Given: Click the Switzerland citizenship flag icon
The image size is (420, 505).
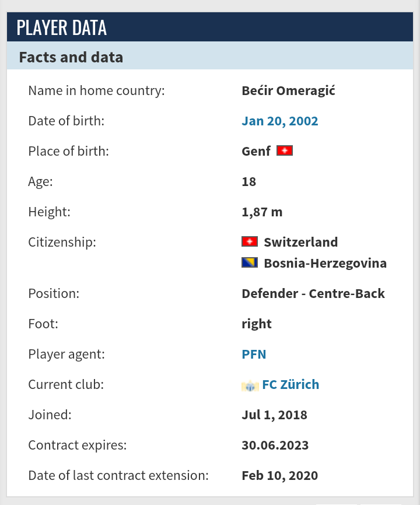Looking at the screenshot, I should (250, 241).
